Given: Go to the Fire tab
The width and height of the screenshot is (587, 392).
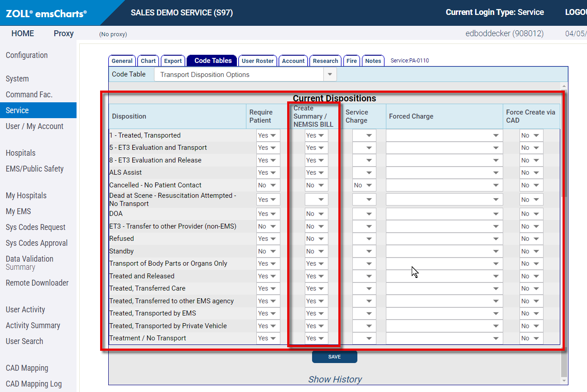Looking at the screenshot, I should (x=351, y=61).
